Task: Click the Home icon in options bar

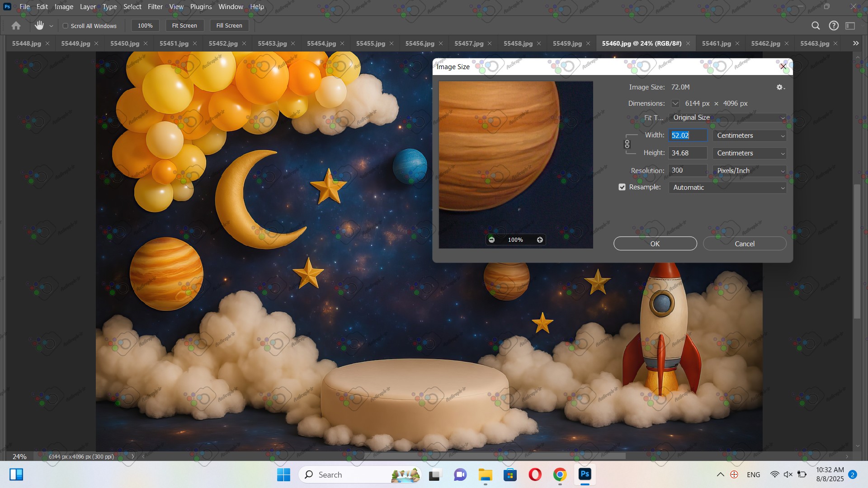Action: [x=16, y=26]
